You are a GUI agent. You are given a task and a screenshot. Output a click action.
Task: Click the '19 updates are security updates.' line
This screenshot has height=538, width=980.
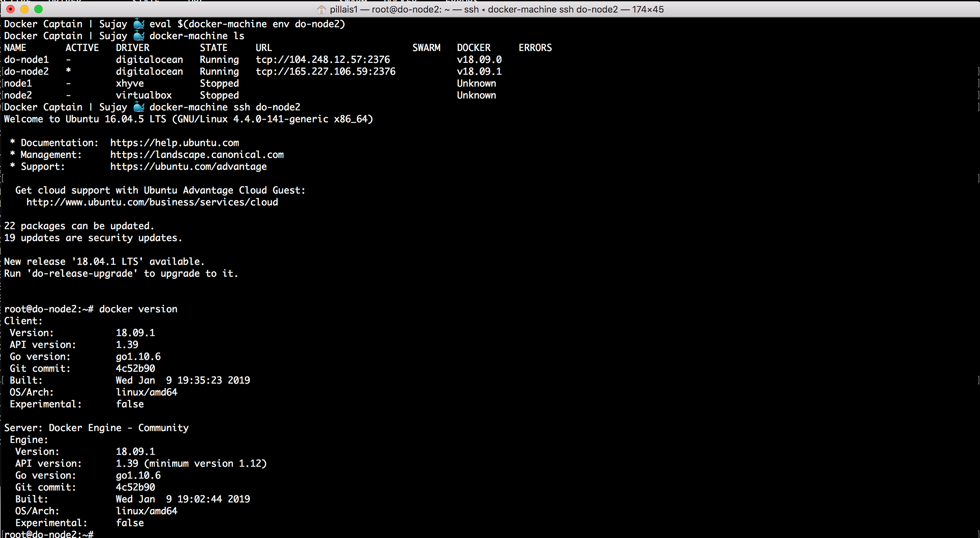coord(93,238)
